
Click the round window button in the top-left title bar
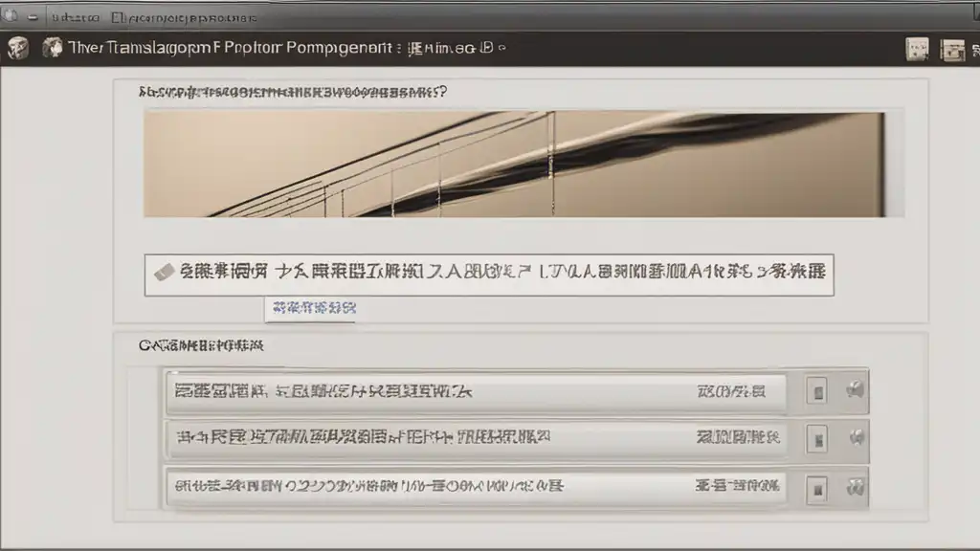[x=9, y=16]
